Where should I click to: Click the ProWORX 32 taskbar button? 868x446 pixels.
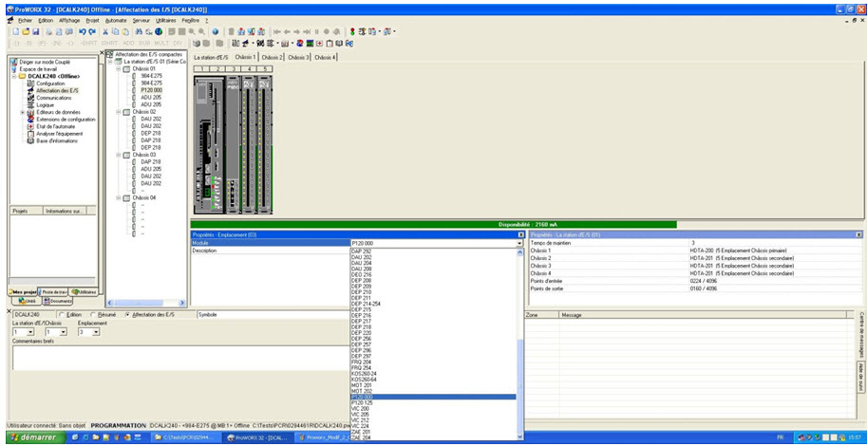[x=259, y=437]
